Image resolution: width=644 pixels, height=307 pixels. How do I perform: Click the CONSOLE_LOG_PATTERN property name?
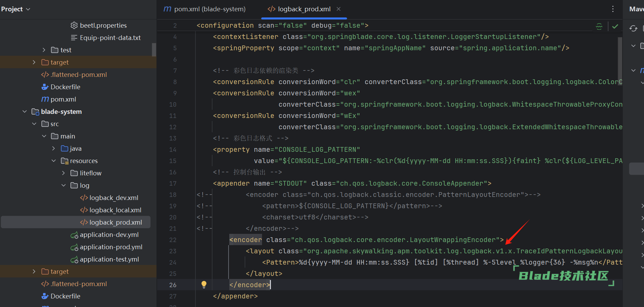tap(317, 149)
